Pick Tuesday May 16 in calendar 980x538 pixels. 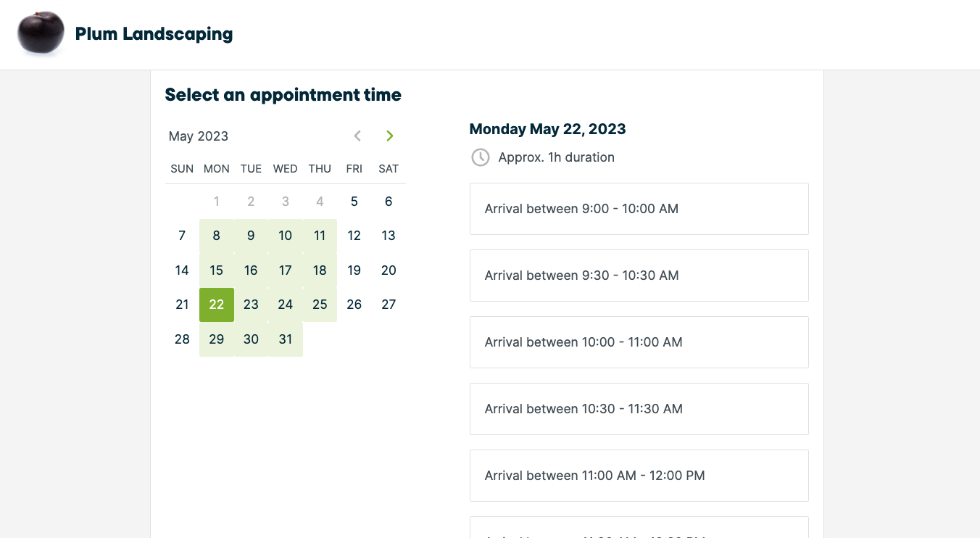251,270
